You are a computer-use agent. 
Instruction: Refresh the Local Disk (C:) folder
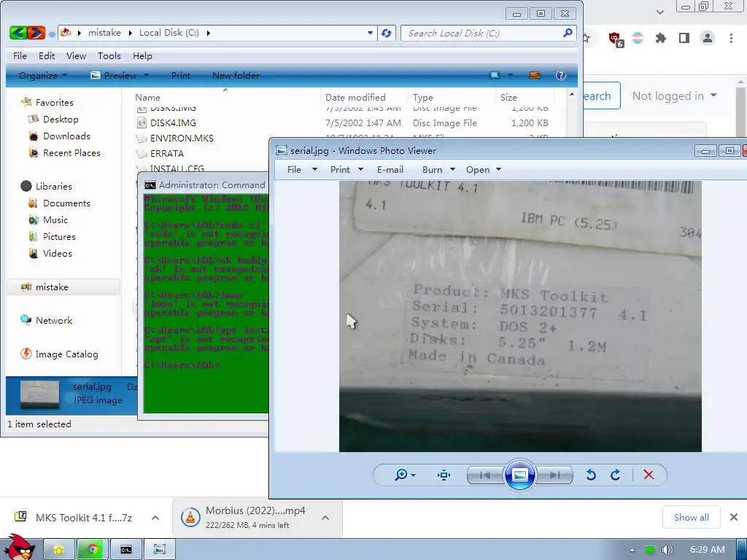click(x=387, y=33)
